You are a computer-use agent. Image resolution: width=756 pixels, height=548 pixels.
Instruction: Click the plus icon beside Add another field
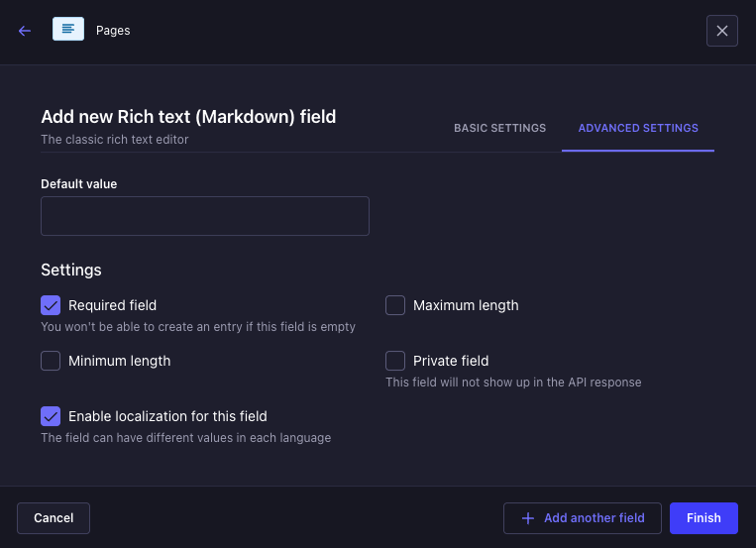[x=527, y=517]
